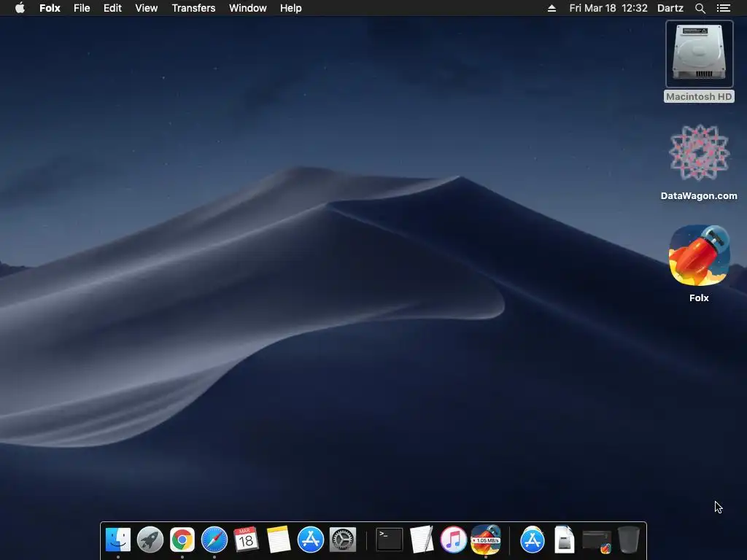Image resolution: width=747 pixels, height=560 pixels.
Task: Open the yellow Notes app in Dock
Action: tap(279, 540)
